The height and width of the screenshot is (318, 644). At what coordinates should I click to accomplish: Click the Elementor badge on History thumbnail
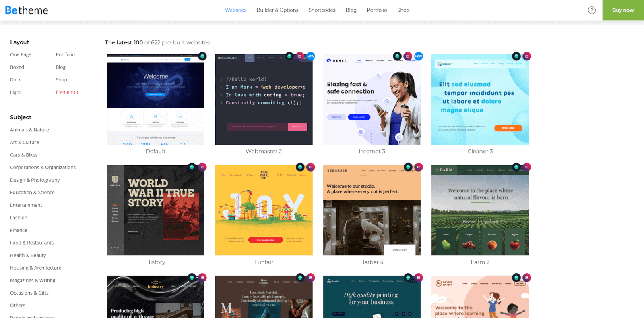202,167
